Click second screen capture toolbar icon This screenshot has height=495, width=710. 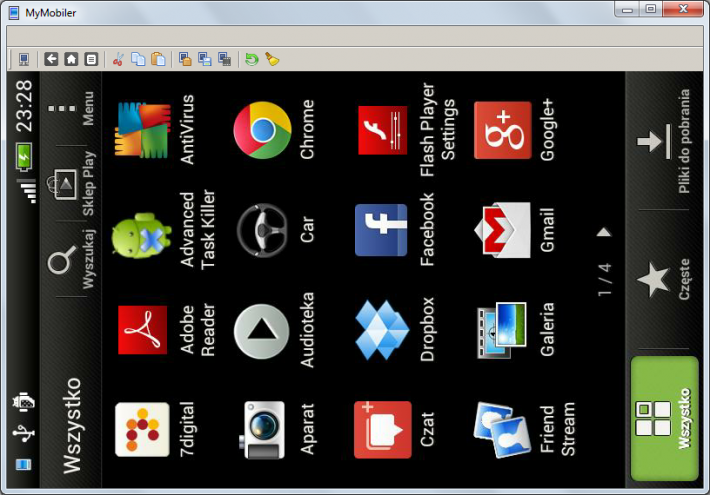205,59
